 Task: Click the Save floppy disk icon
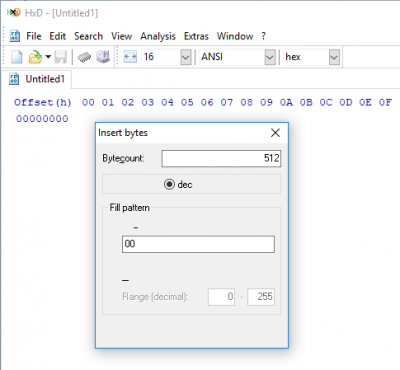point(61,57)
